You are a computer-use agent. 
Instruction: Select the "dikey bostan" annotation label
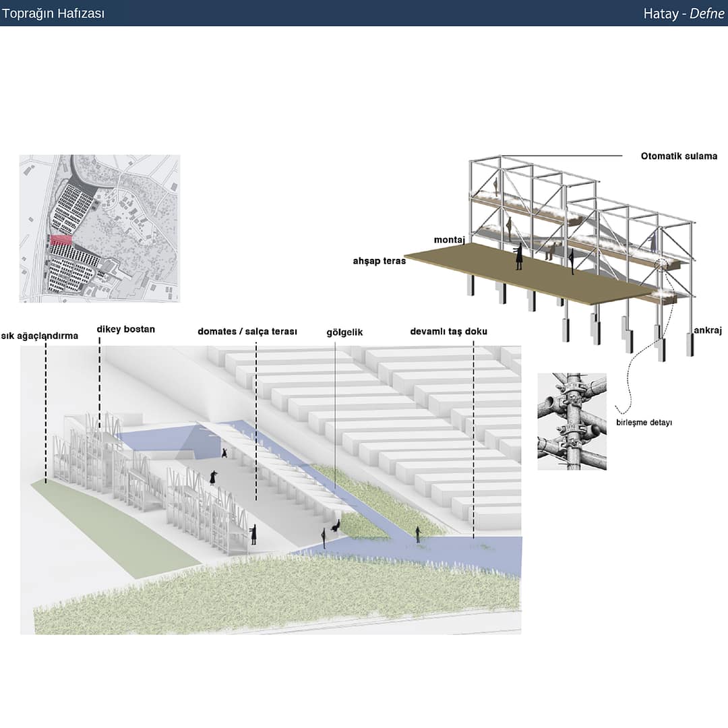click(125, 330)
